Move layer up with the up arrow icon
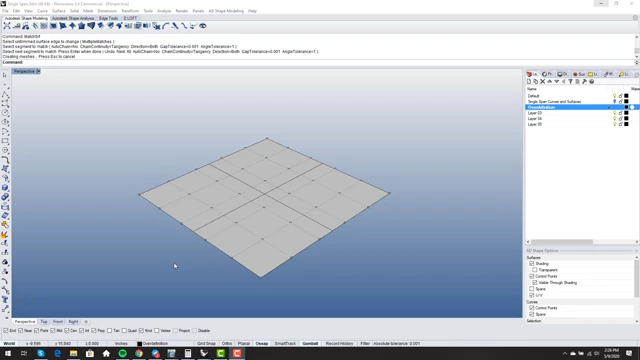 coord(549,82)
